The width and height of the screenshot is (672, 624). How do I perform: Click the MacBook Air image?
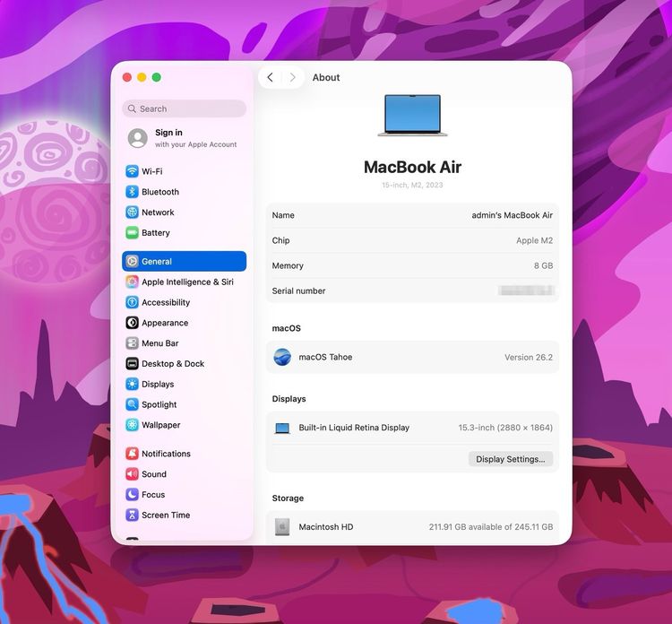(x=412, y=115)
